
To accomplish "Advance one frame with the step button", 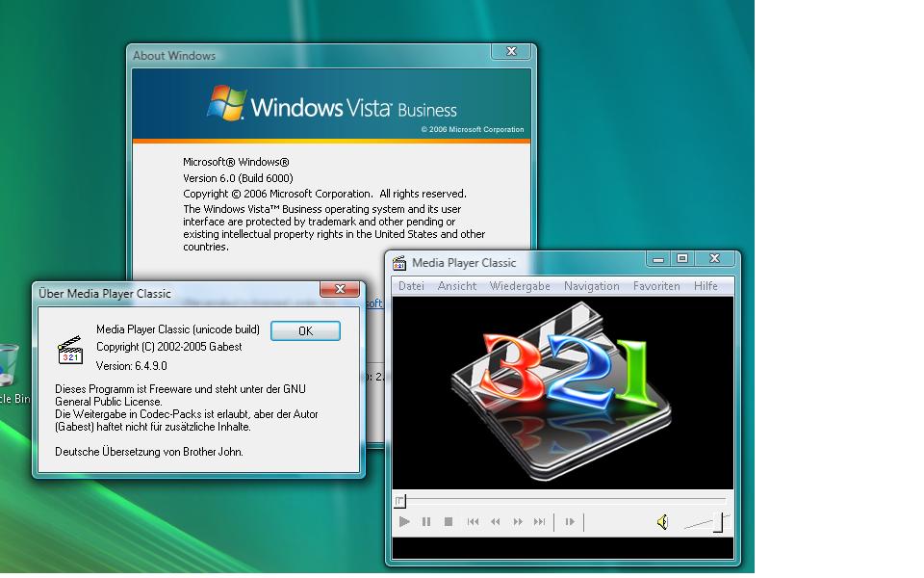I will (569, 522).
